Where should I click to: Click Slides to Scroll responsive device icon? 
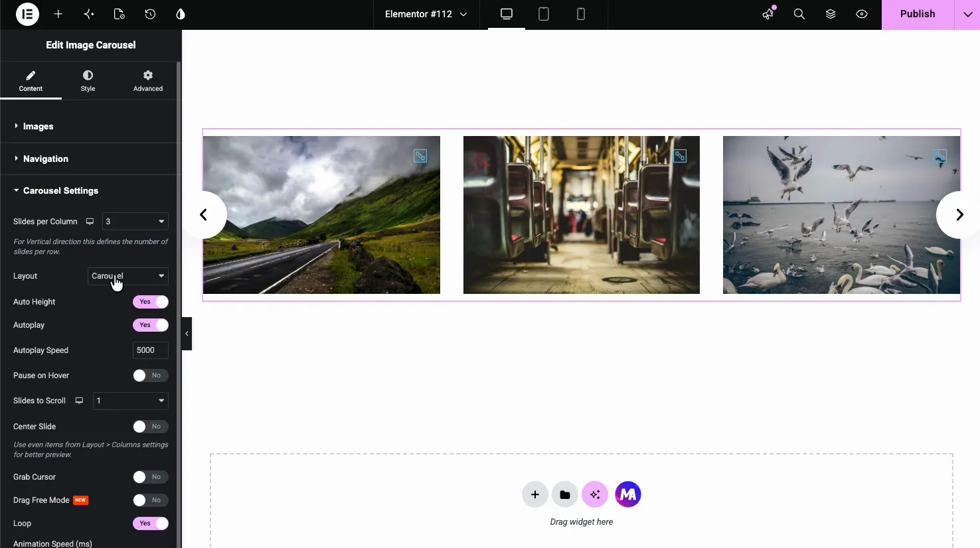point(79,401)
